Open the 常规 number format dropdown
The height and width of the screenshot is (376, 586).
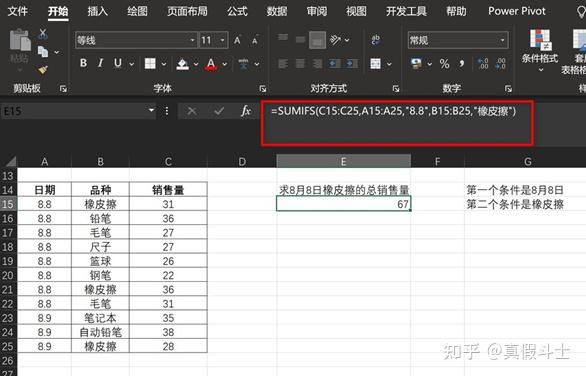tap(502, 40)
